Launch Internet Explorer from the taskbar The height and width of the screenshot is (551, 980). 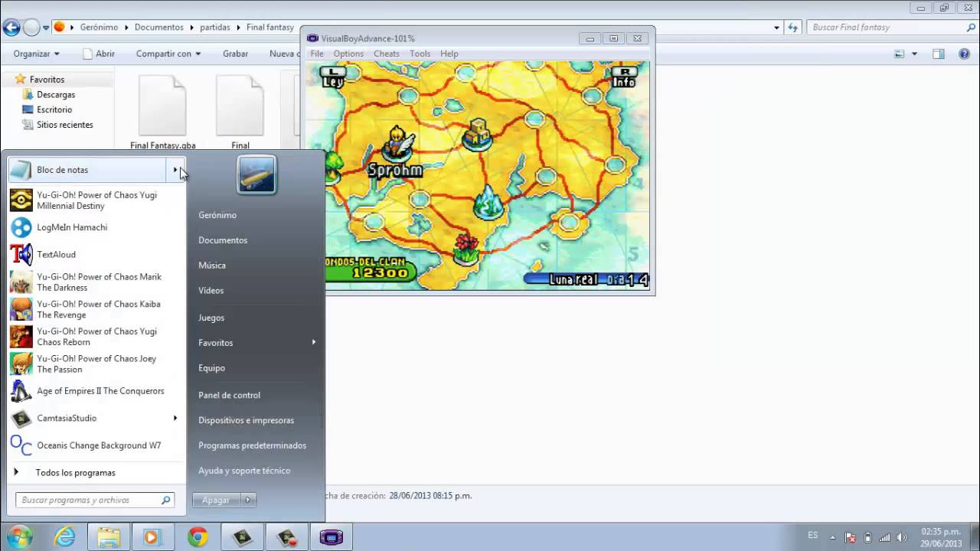(65, 537)
